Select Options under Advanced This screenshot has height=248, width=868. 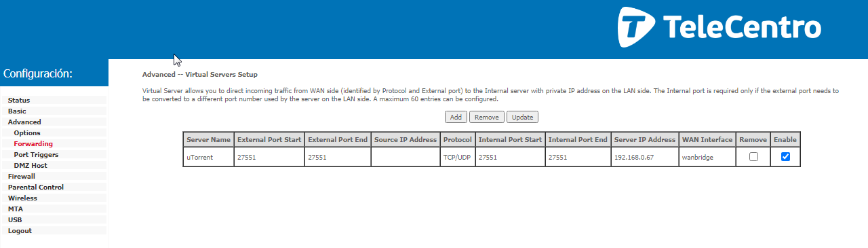point(27,133)
